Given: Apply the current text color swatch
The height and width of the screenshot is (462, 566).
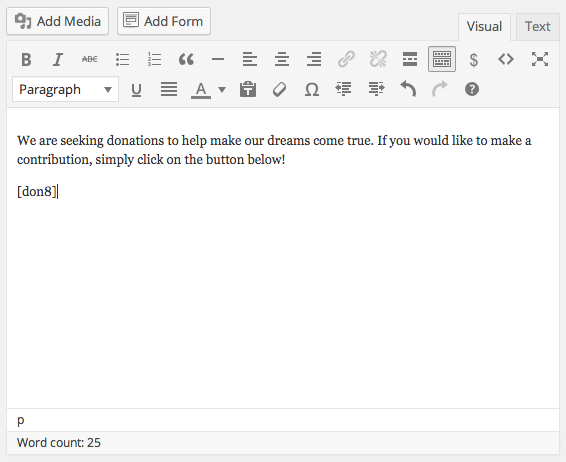Looking at the screenshot, I should (201, 90).
